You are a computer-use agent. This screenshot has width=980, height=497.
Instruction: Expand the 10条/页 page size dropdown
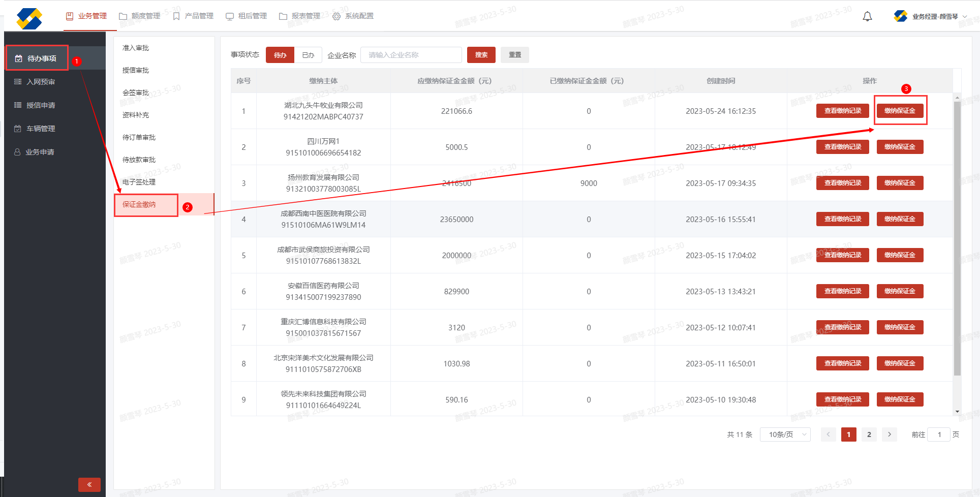[x=785, y=434]
